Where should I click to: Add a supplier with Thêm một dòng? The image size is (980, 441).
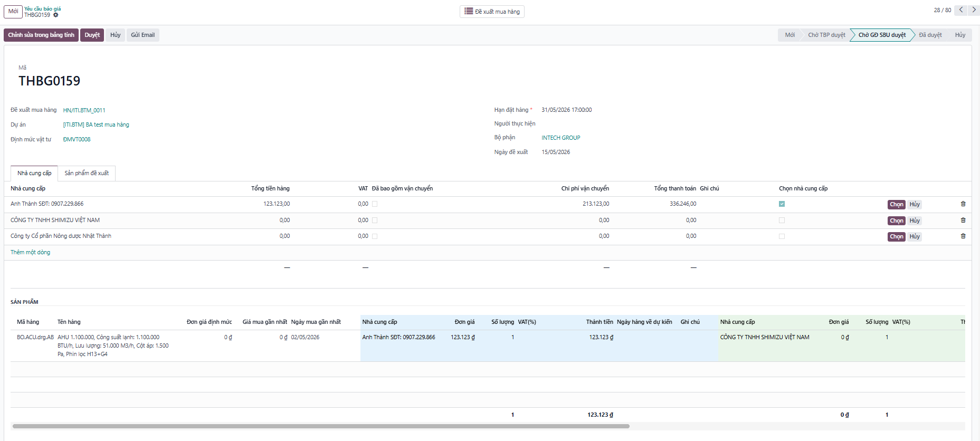point(31,253)
